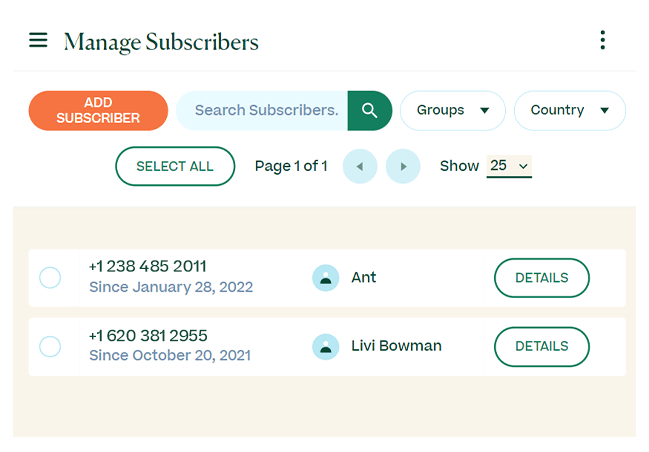
Task: Click the Add Subscriber button
Action: coord(98,111)
